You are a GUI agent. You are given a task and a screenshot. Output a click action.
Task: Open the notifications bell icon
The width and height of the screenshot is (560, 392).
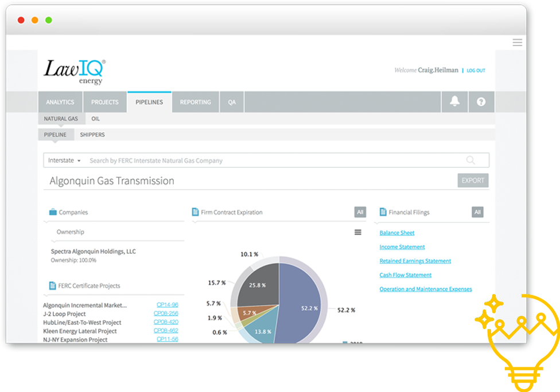pyautogui.click(x=454, y=101)
